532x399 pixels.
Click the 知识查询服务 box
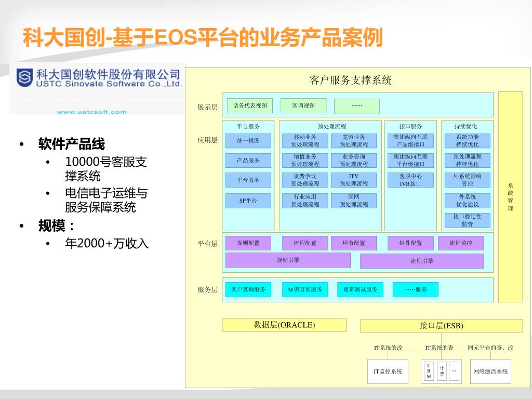coord(305,289)
